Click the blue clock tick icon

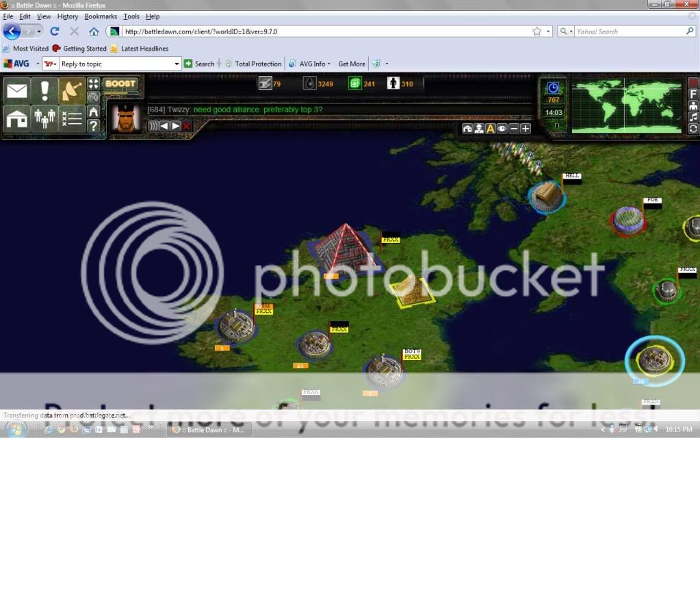[x=553, y=88]
